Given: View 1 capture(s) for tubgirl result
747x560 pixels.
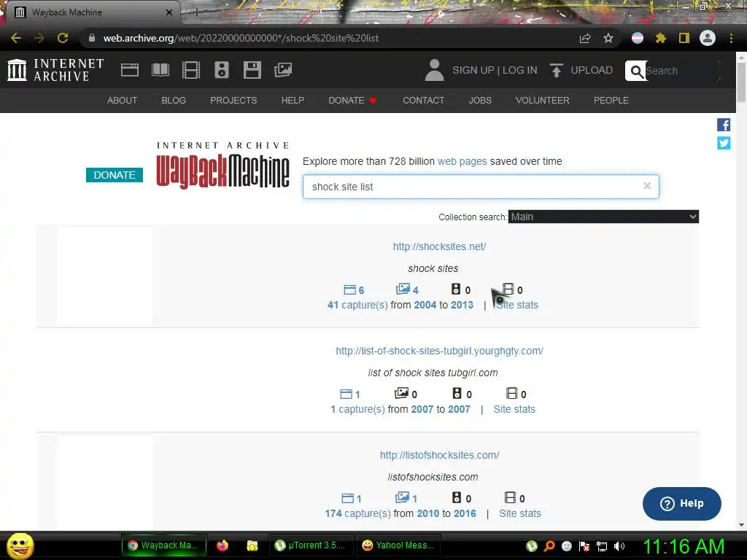Looking at the screenshot, I should tap(357, 409).
